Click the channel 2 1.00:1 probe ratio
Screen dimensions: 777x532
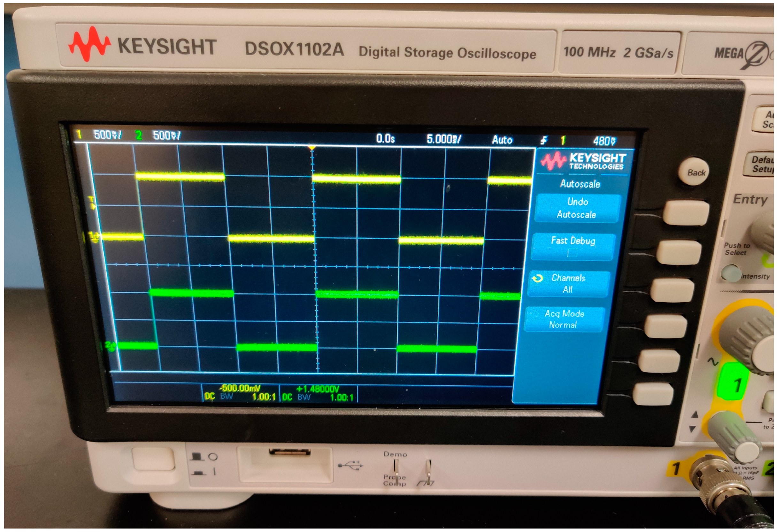pyautogui.click(x=342, y=397)
